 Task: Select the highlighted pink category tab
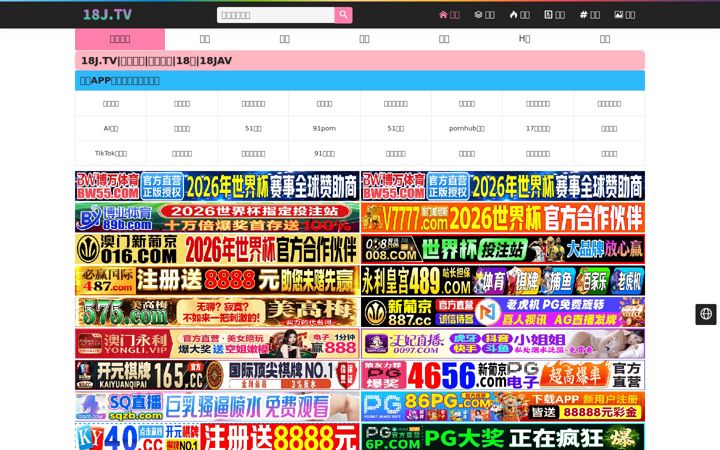[x=120, y=39]
